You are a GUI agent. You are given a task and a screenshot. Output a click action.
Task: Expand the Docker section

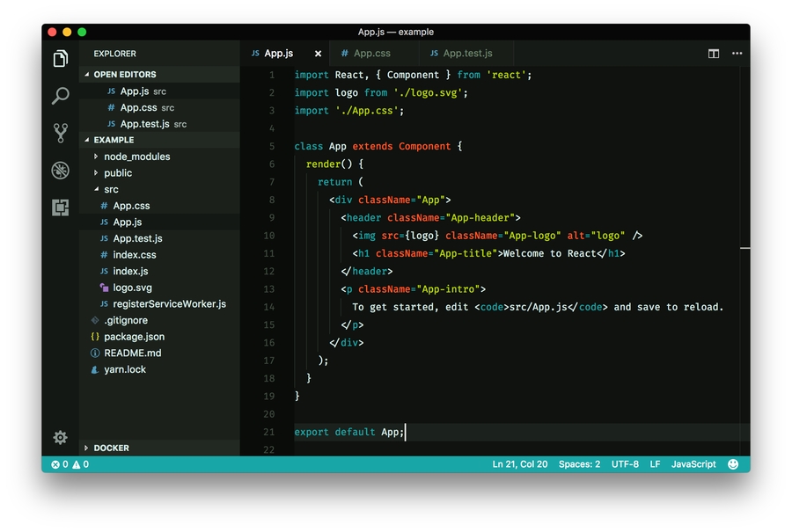(x=111, y=448)
